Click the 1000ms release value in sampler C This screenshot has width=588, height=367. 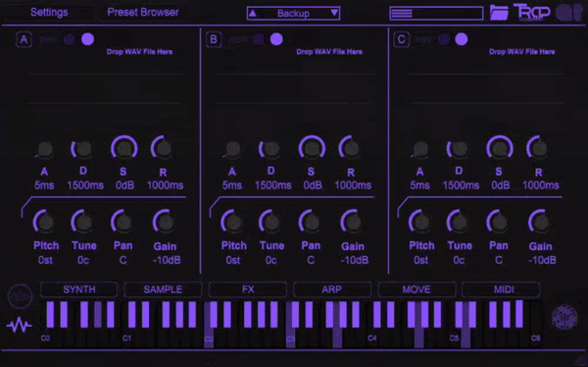point(541,185)
